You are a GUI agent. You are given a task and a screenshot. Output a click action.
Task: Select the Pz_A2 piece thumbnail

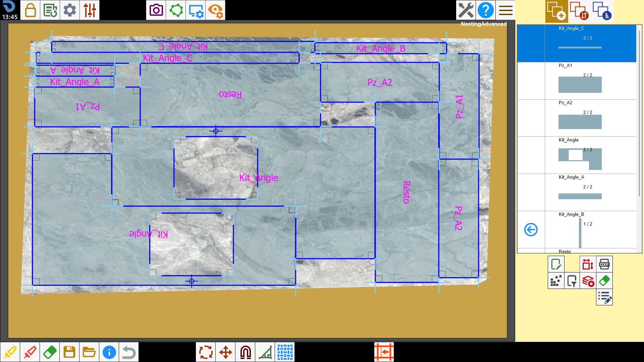[580, 122]
